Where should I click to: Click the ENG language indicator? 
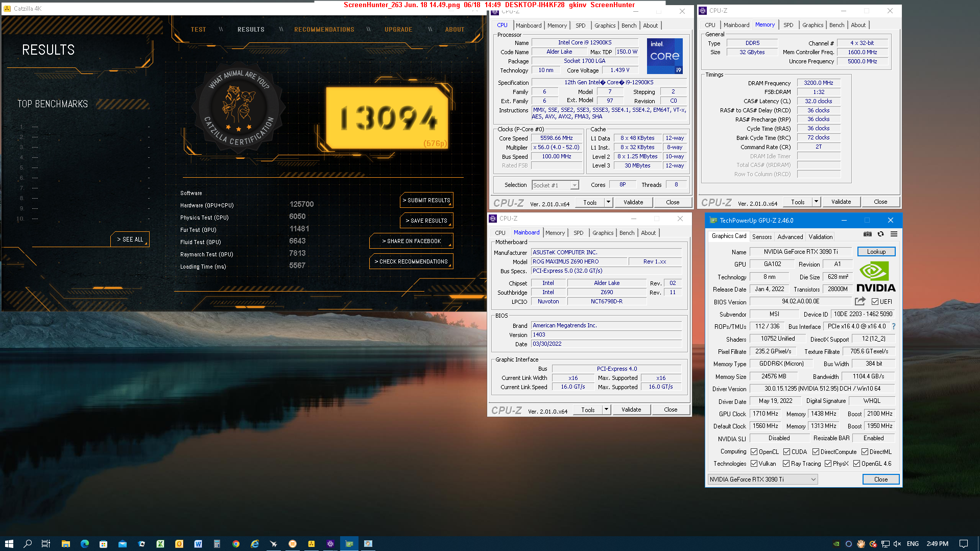pyautogui.click(x=913, y=544)
